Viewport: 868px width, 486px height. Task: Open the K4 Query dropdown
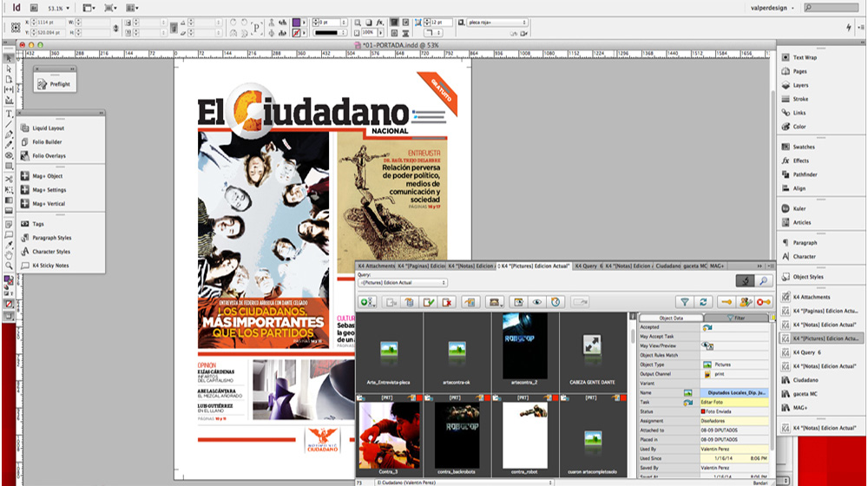point(401,283)
